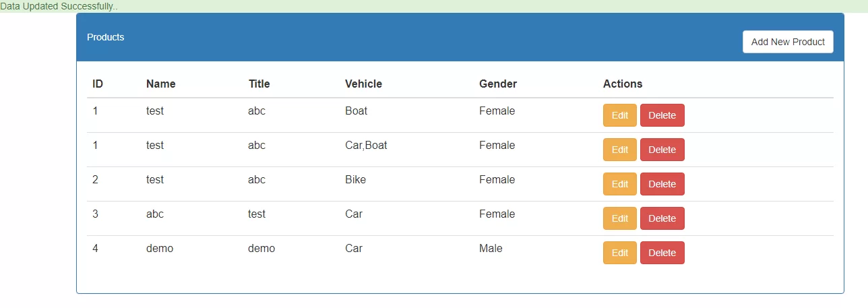Edit the Bike vehicle row
868x308 pixels.
pos(619,184)
